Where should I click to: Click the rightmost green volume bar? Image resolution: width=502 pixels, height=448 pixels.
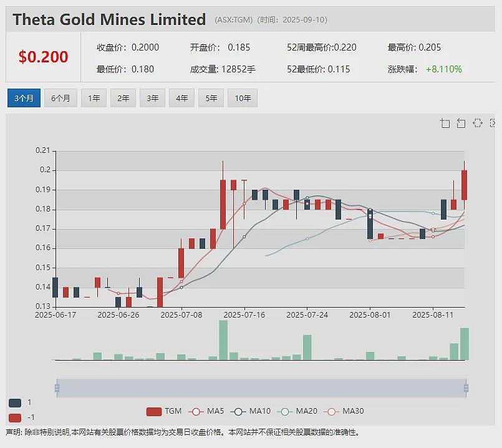coord(465,344)
